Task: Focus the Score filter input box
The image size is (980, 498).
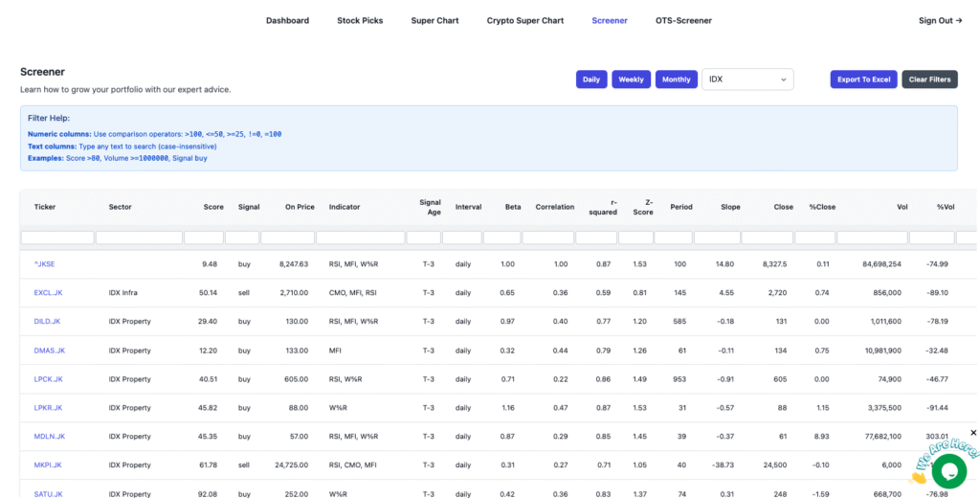Action: pos(203,237)
